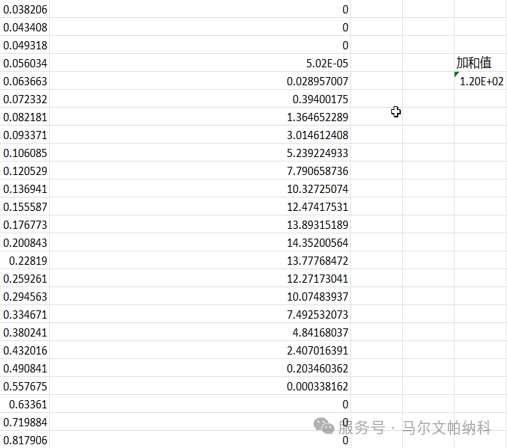Click the value 5.02E-05
507x448 pixels.
[327, 63]
